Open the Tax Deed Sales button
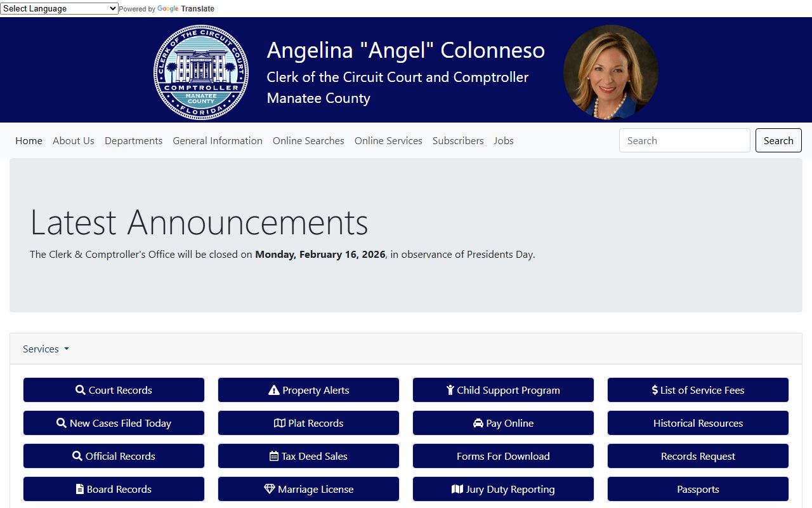Screen dimensions: 812x508 (308, 456)
